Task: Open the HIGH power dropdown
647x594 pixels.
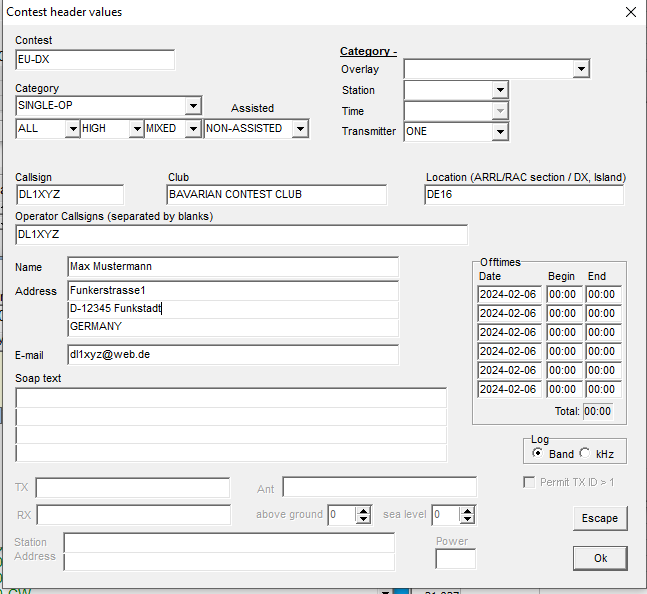Action: [x=135, y=128]
